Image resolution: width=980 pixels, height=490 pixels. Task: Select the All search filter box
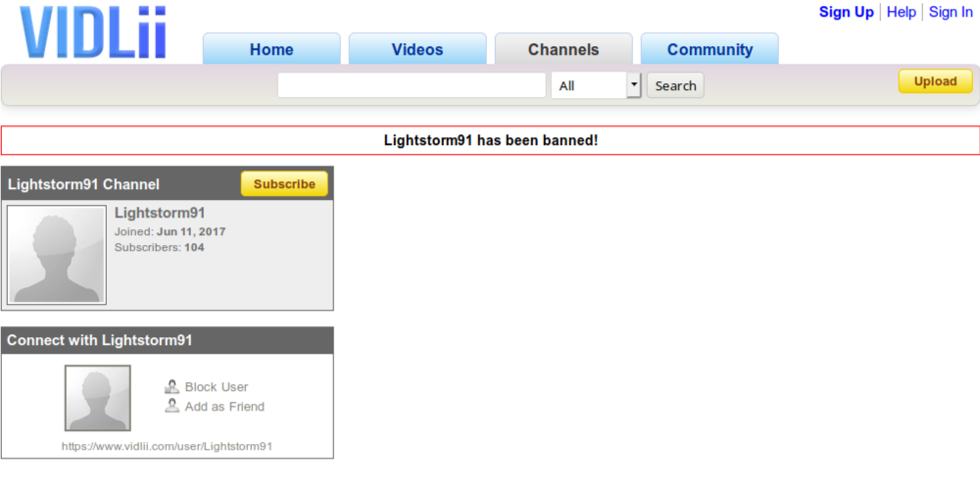588,85
